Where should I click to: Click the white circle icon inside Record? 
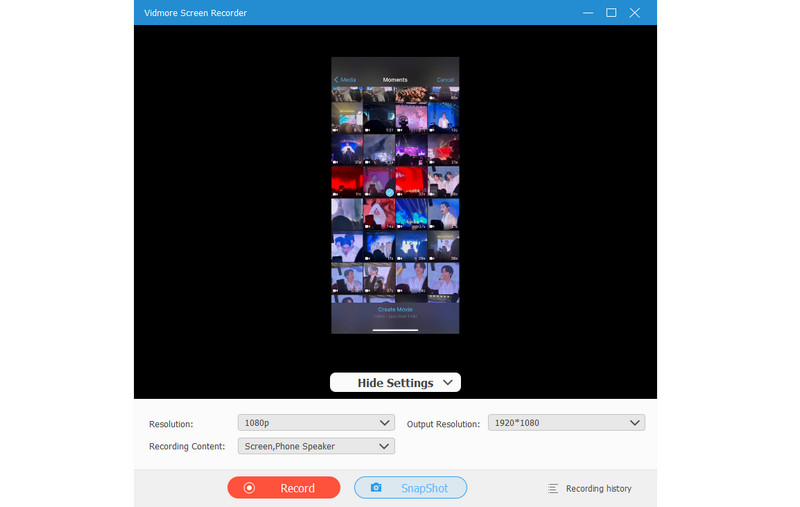tap(249, 488)
